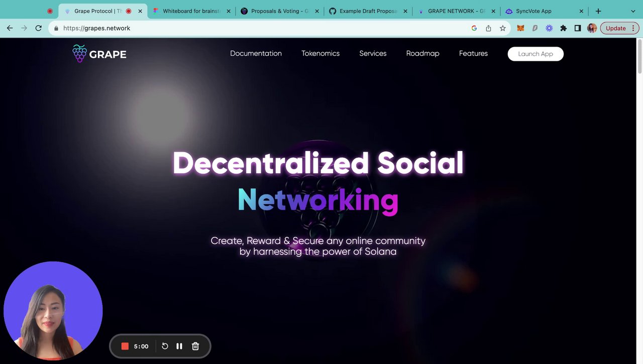Click the browser back arrow
The width and height of the screenshot is (643, 364).
coord(10,28)
